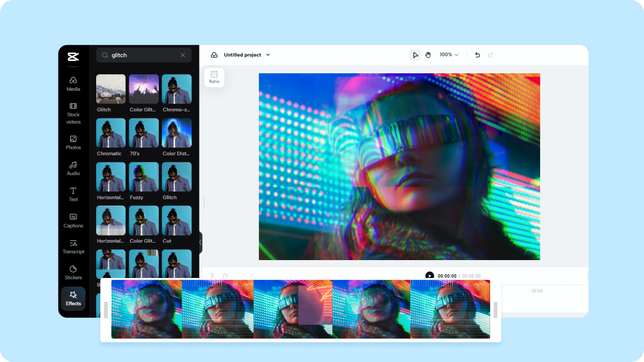This screenshot has height=362, width=644.
Task: Open the Audio panel
Action: click(73, 168)
